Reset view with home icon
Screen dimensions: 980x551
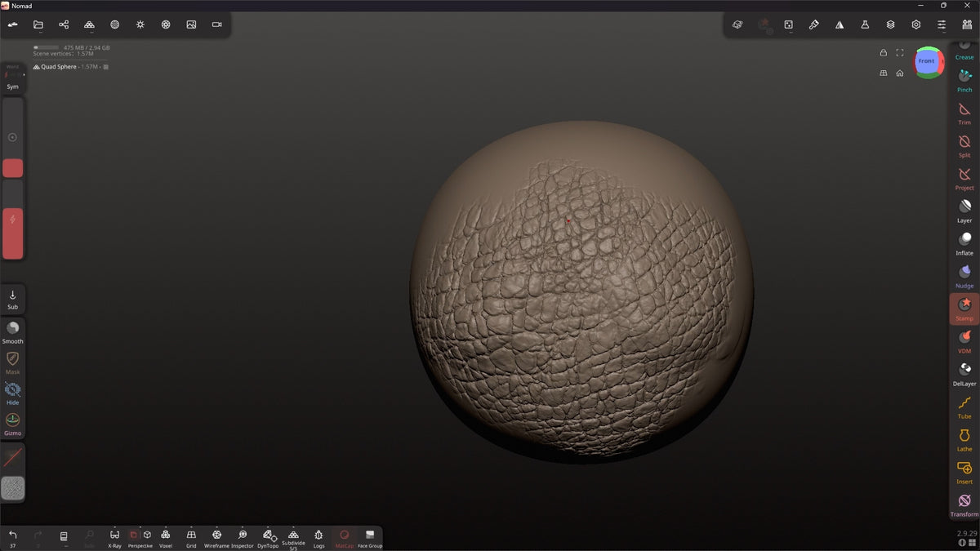point(899,73)
